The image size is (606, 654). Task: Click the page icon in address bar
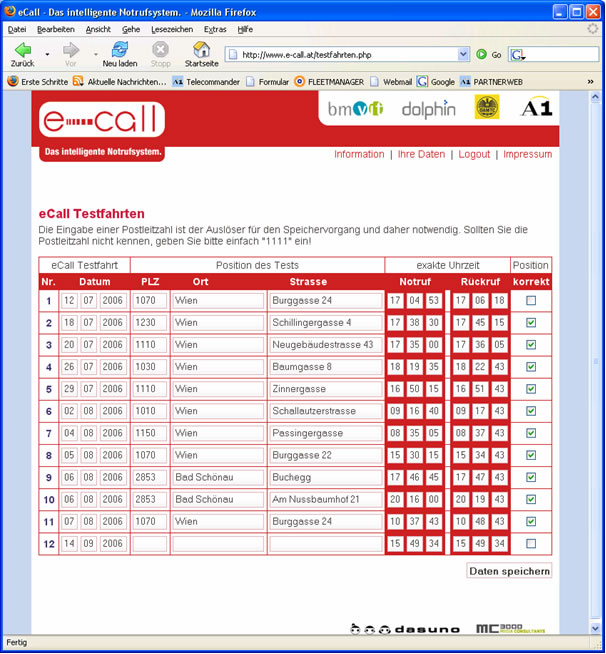click(x=233, y=55)
